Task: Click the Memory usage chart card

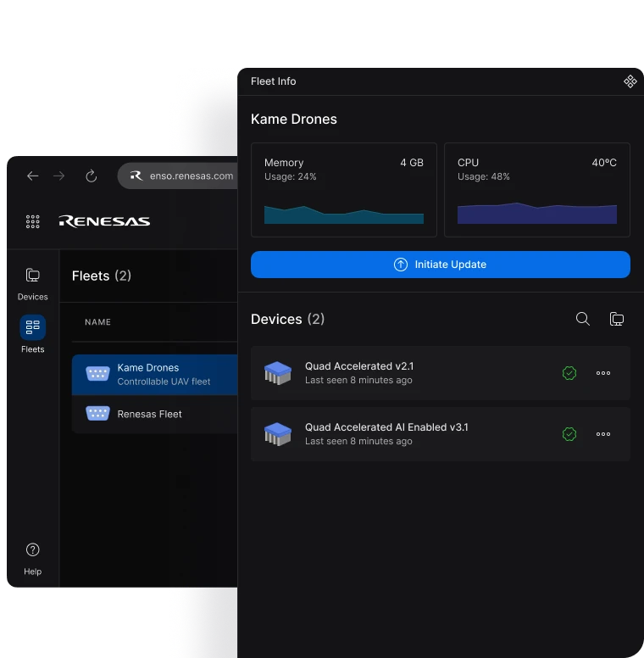Action: tap(343, 190)
